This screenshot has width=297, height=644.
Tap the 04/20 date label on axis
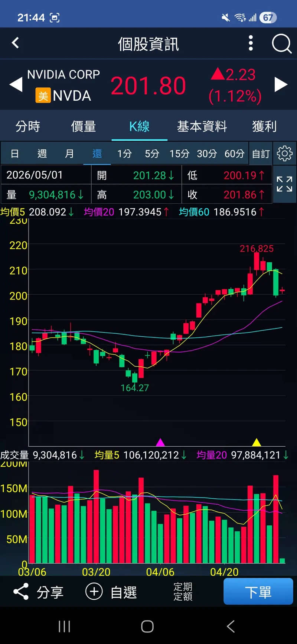224,572
